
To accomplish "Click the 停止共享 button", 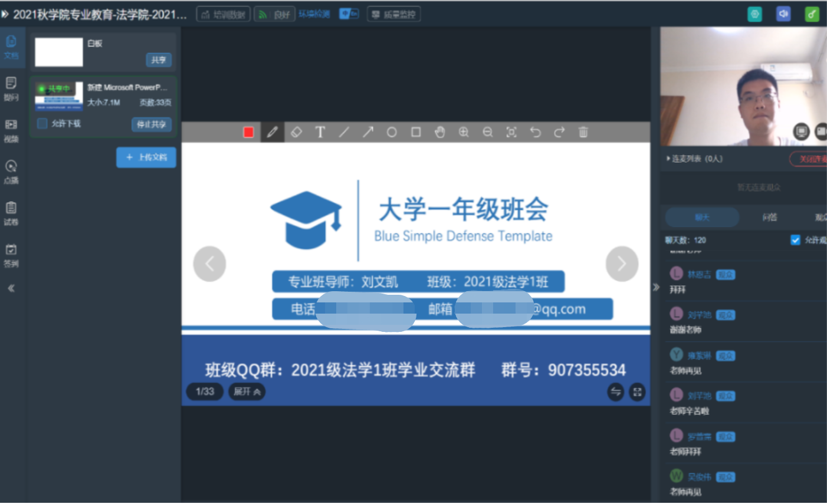I will (x=152, y=124).
